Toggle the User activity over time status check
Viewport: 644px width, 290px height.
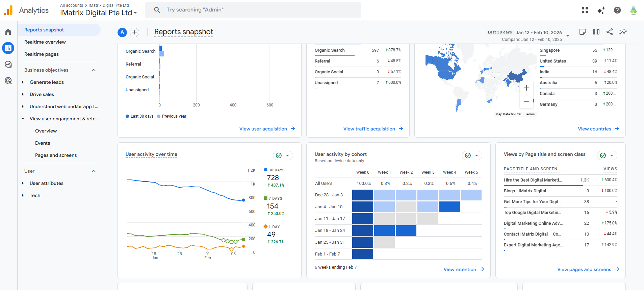pyautogui.click(x=283, y=155)
